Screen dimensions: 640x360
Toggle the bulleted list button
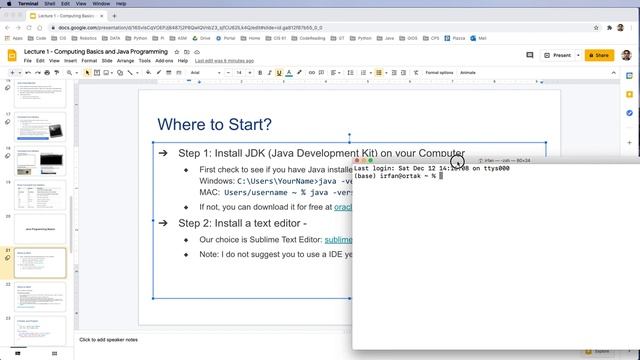379,73
